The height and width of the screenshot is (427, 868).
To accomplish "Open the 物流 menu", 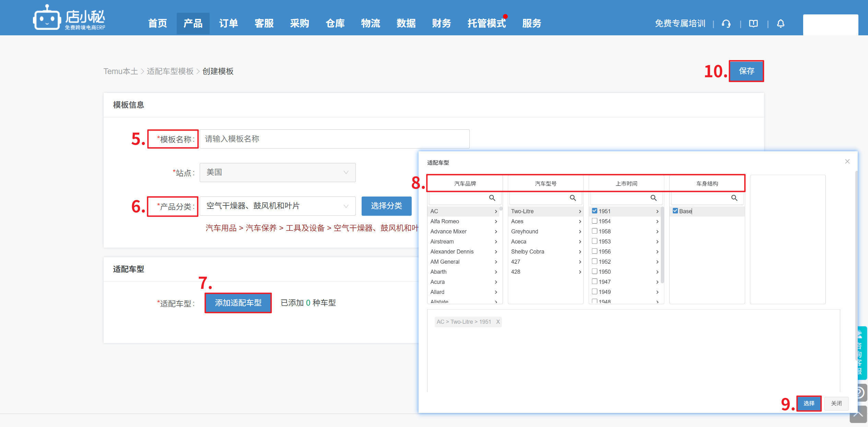I will [371, 23].
